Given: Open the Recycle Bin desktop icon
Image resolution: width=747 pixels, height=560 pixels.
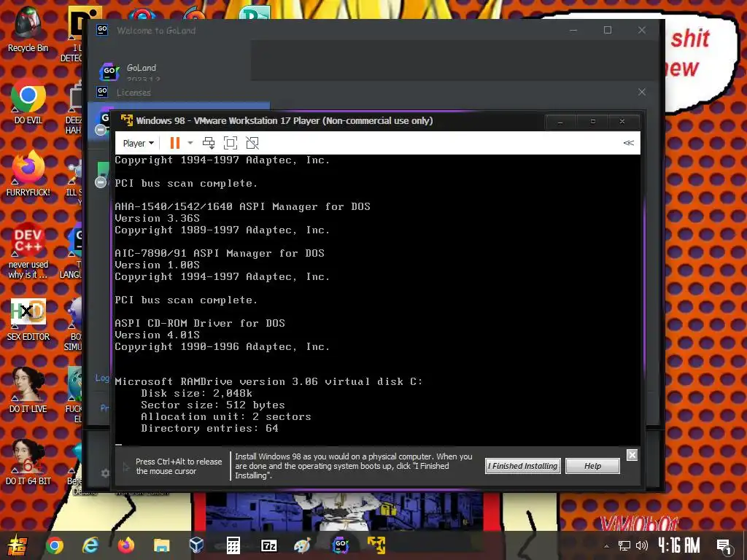Looking at the screenshot, I should coord(28,29).
